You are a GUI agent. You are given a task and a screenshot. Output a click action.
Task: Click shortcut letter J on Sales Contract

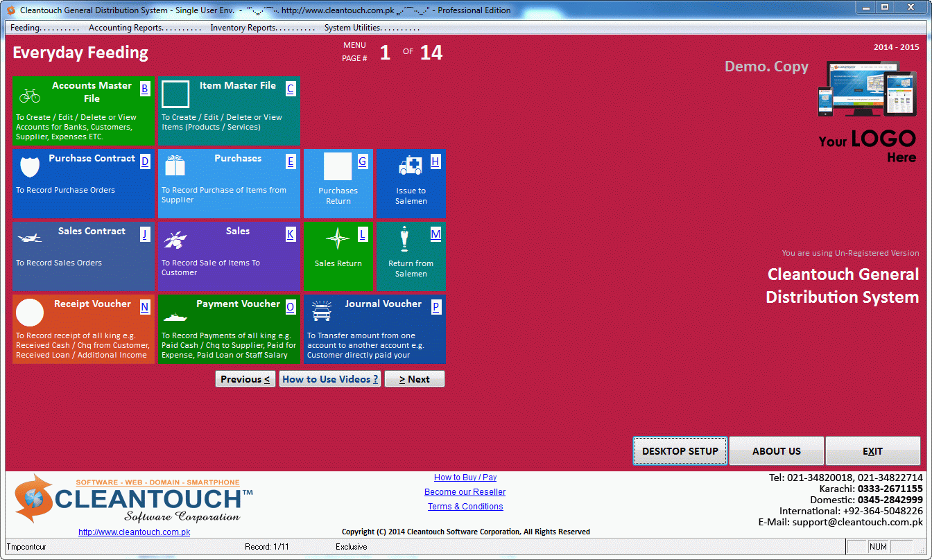pos(144,234)
